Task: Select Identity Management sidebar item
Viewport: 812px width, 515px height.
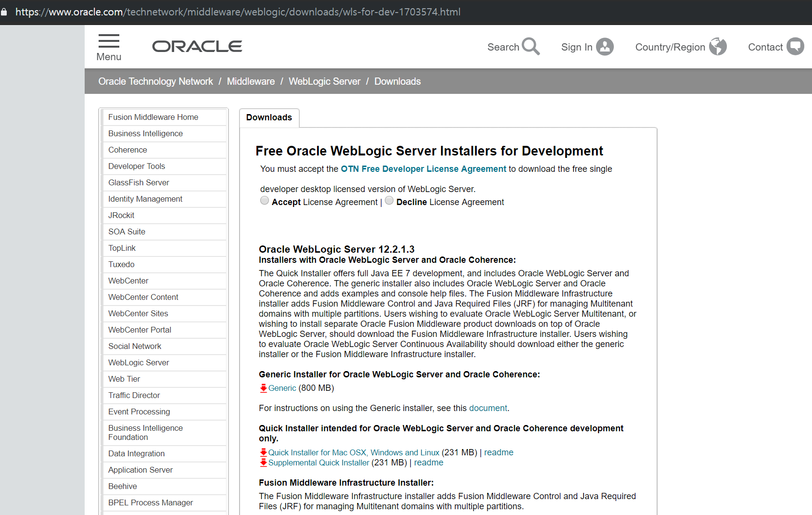Action: [164, 199]
